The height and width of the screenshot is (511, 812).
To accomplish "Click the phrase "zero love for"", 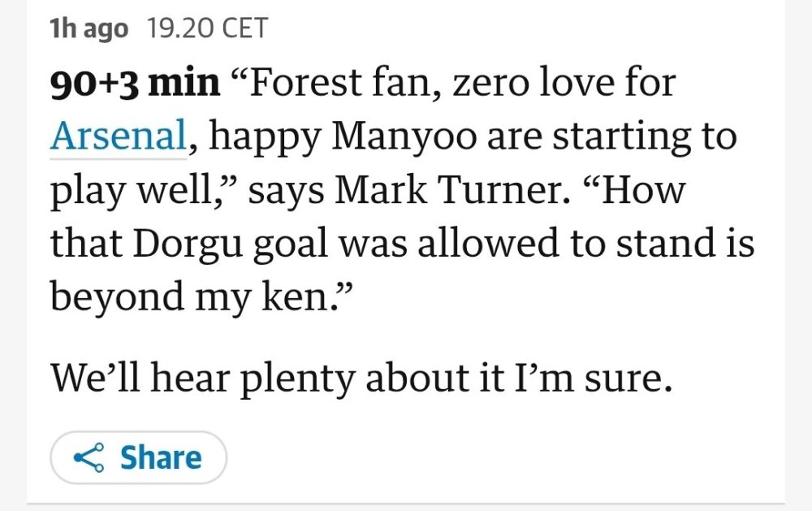I will pos(563,84).
